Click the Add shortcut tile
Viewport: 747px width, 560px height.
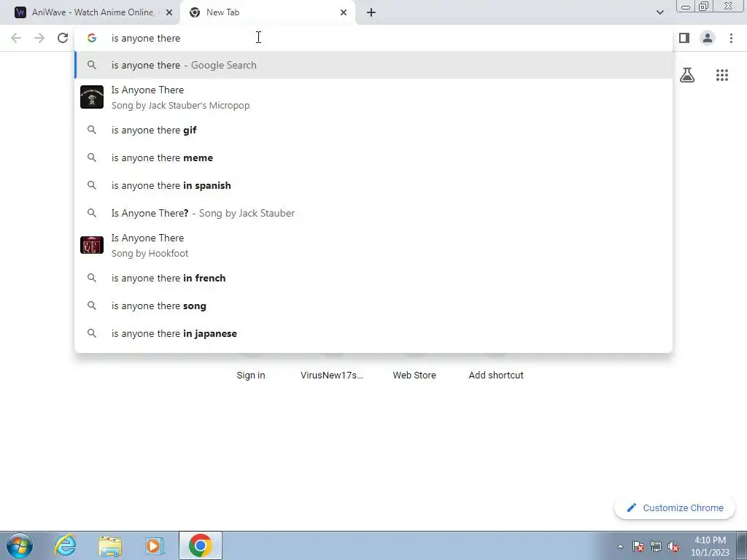click(x=496, y=376)
